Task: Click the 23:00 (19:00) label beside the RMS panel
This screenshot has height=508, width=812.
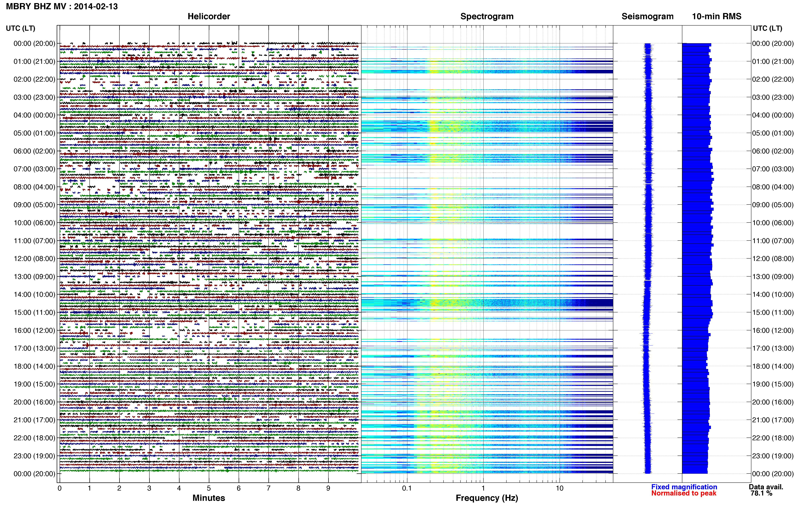Action: (773, 456)
